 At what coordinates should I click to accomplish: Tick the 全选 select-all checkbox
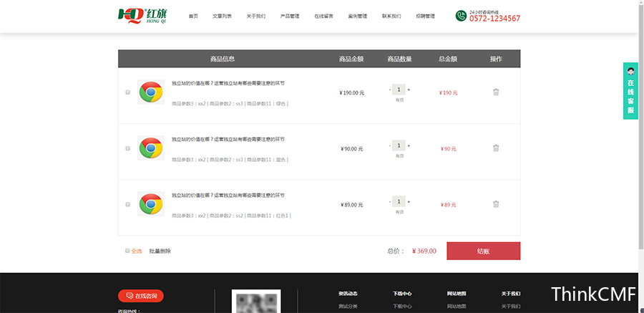click(127, 251)
